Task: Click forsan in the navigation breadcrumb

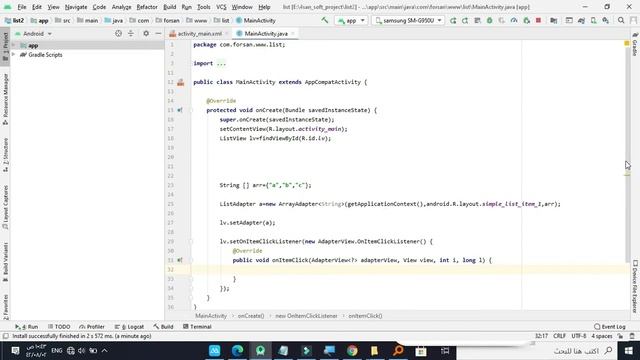Action: pyautogui.click(x=168, y=20)
